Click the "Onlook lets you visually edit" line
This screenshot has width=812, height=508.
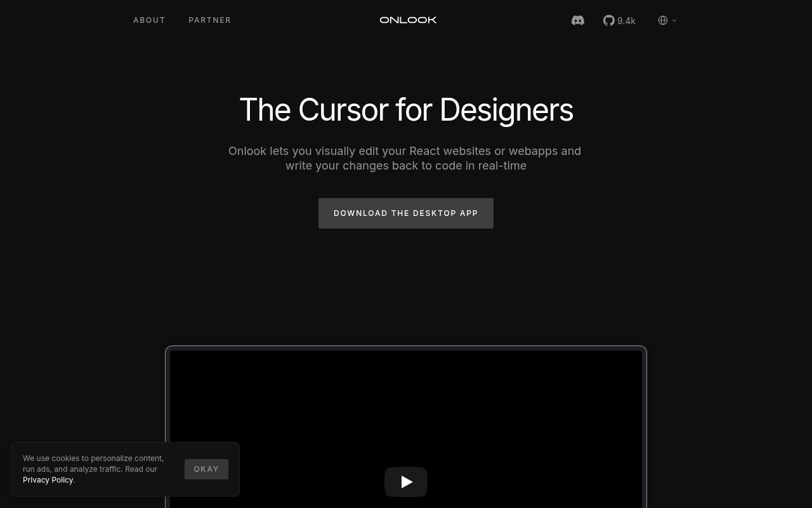[405, 151]
